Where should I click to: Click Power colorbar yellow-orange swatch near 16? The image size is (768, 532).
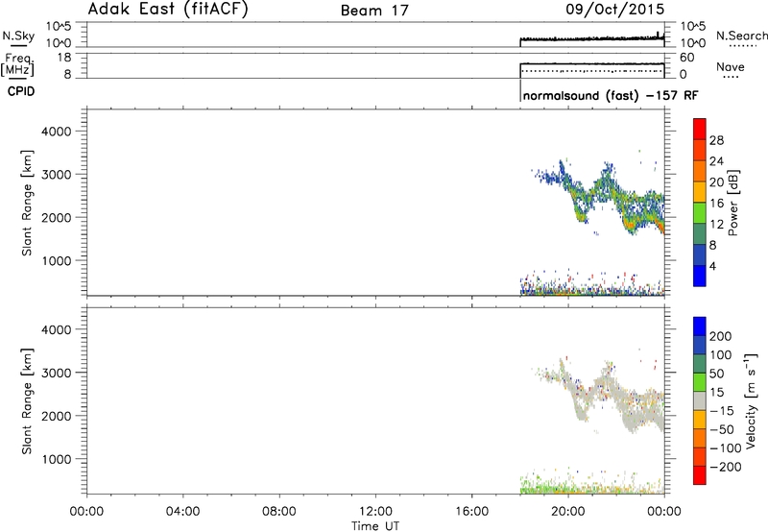[700, 191]
